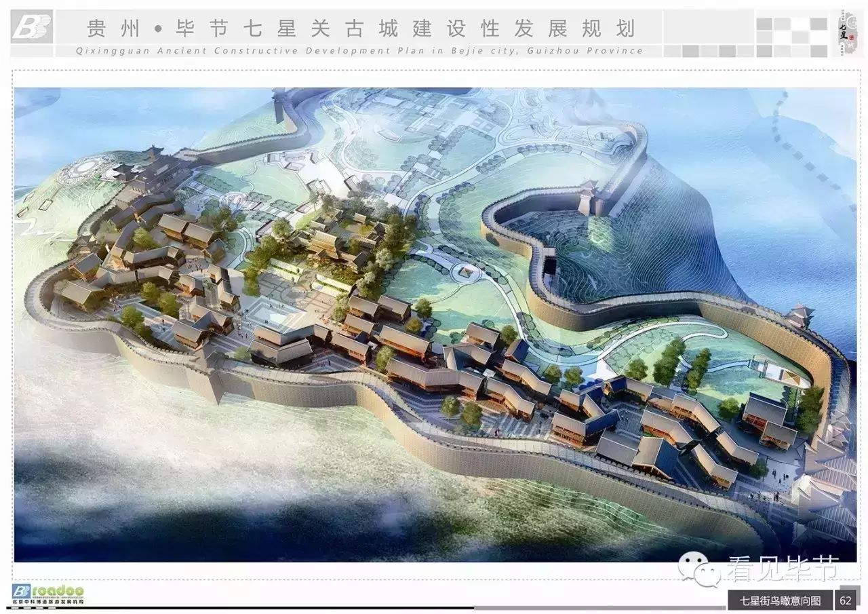
Task: Click the Chinese title "贵州•毕节七星关古城建设性发展规划"
Action: tap(361, 28)
